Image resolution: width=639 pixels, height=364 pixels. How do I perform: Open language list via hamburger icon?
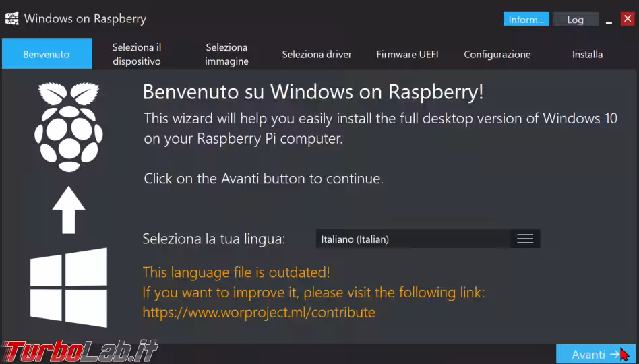coord(525,239)
